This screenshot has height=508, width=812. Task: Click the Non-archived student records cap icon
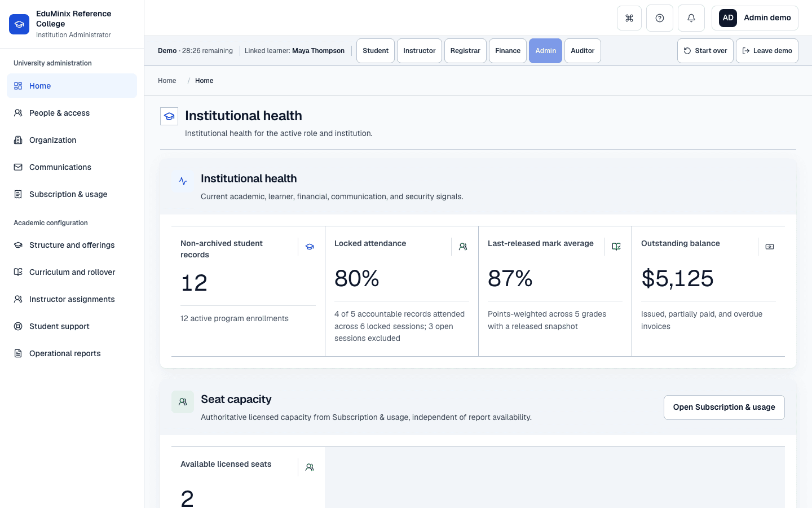click(x=310, y=247)
